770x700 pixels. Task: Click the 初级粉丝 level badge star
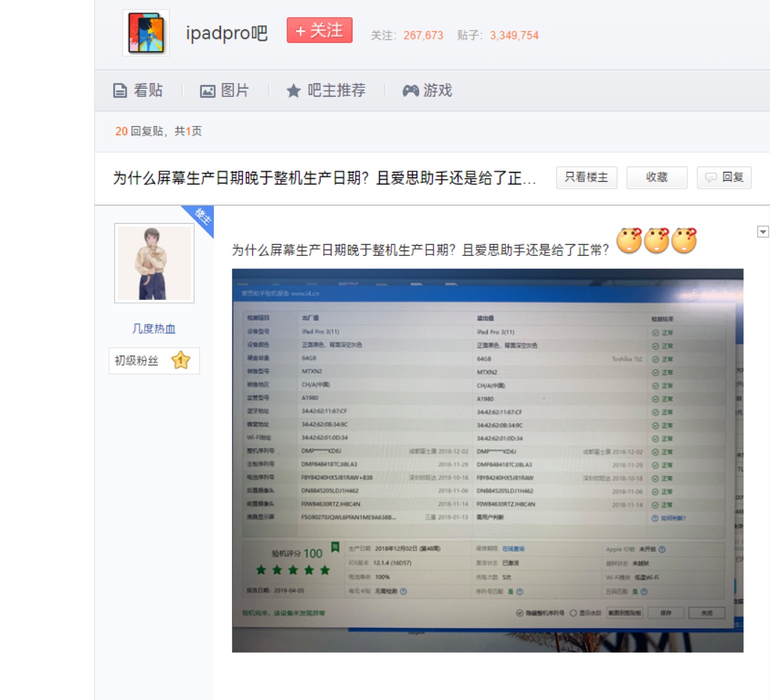pos(180,360)
